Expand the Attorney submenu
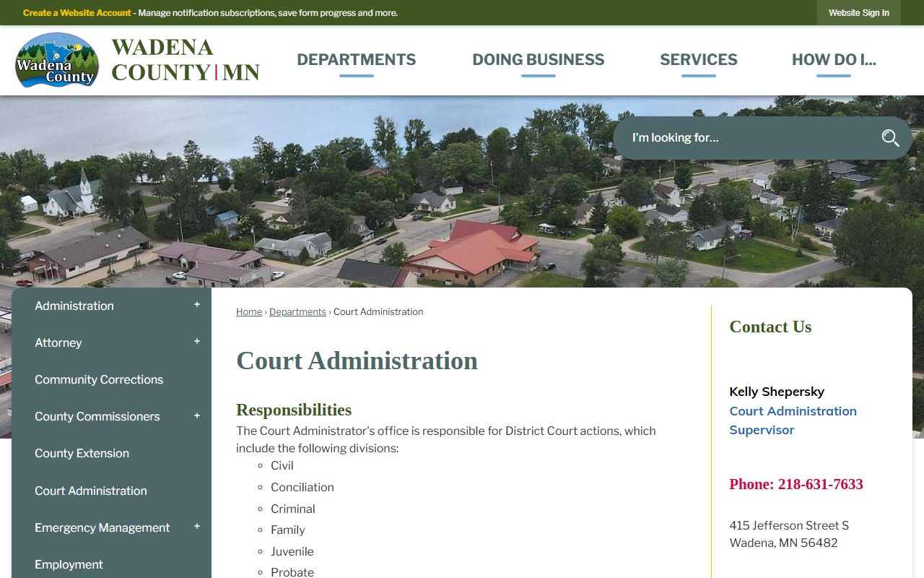 click(196, 342)
